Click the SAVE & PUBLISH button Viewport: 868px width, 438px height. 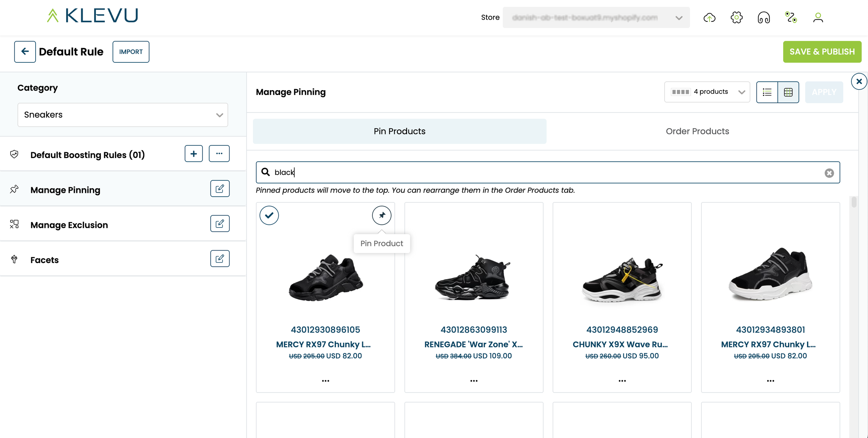coord(822,52)
